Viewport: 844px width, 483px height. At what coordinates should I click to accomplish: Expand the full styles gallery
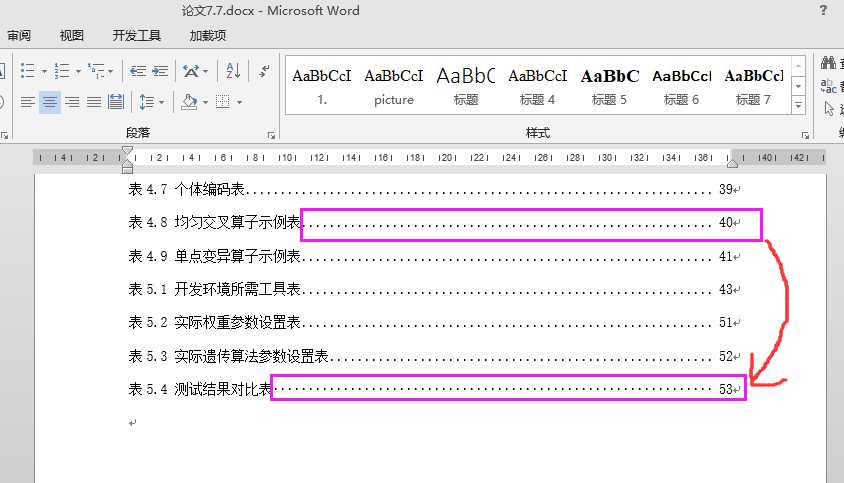(798, 106)
